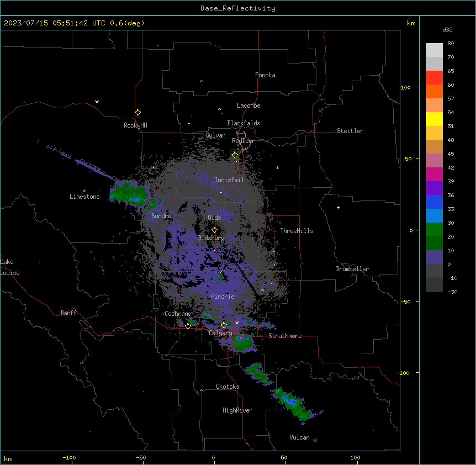Viewport: 476px width, 465px height.
Task: Click the Airdrie city label
Action: (223, 297)
